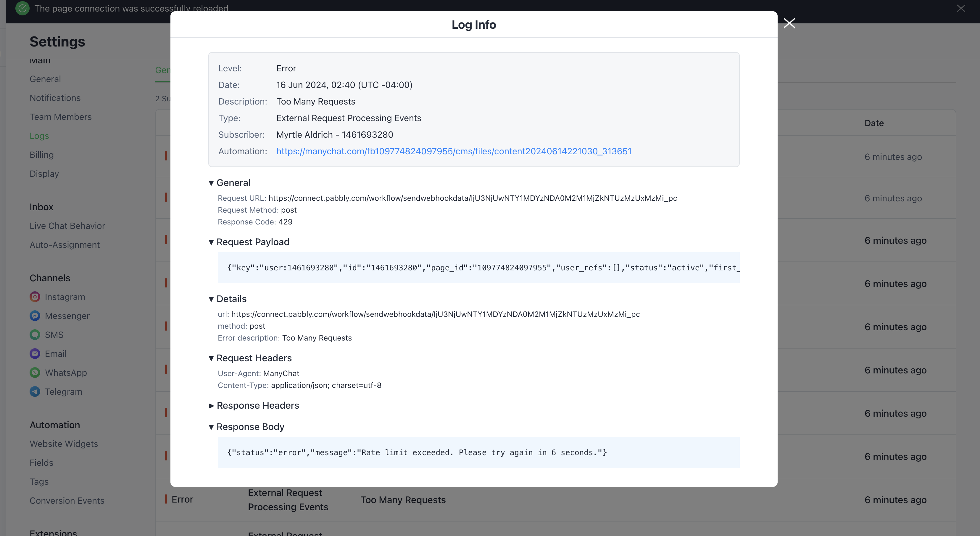Open Billing settings page

pyautogui.click(x=41, y=155)
